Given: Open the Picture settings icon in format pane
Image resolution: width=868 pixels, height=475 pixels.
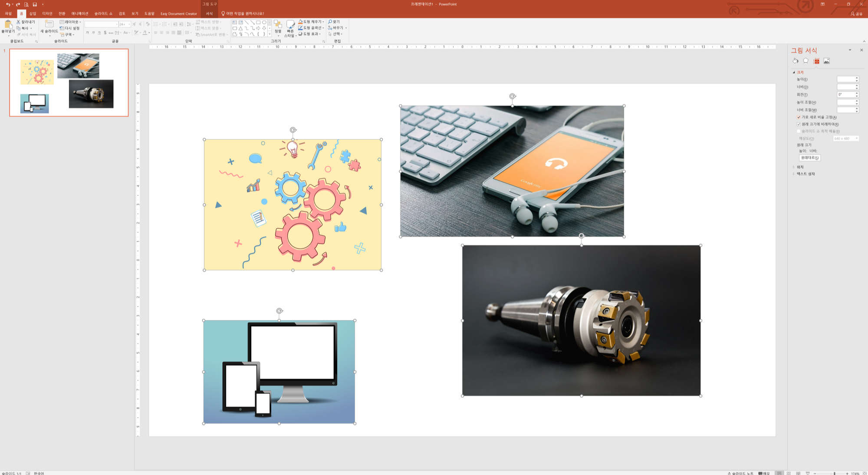Looking at the screenshot, I should click(x=826, y=61).
